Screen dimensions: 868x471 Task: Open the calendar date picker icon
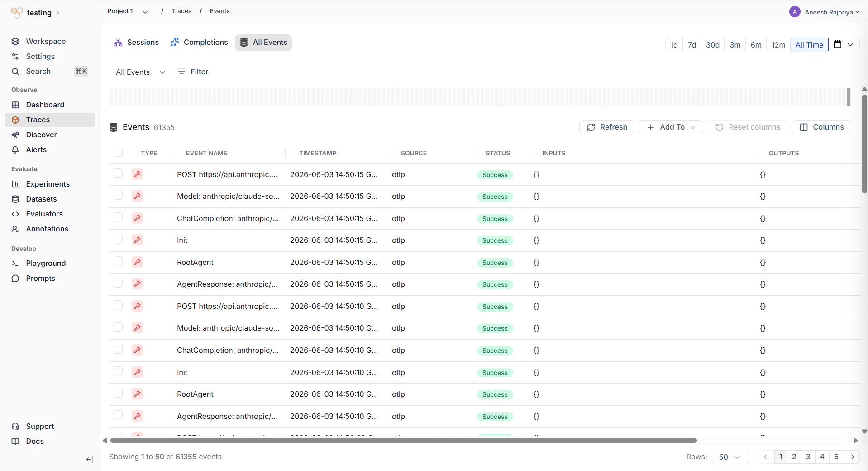838,44
